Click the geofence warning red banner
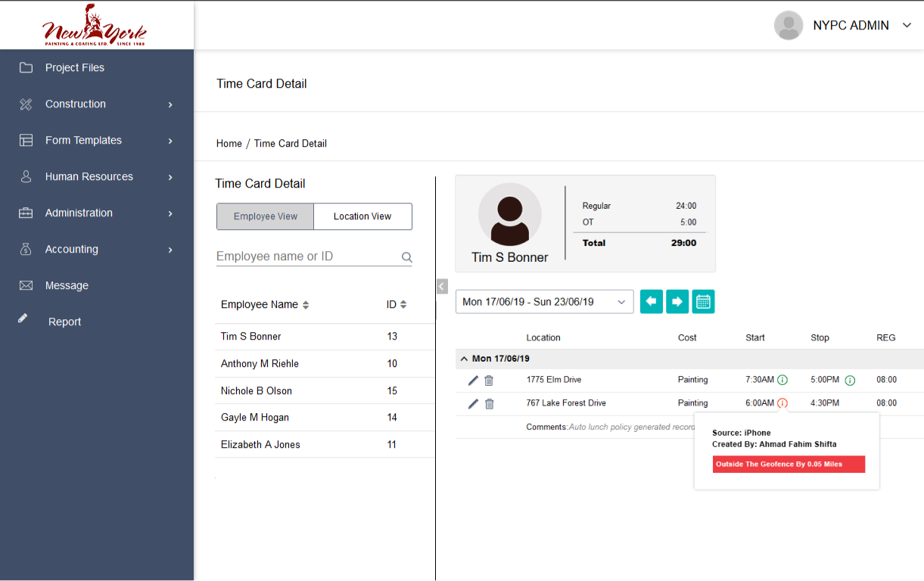 click(x=789, y=464)
